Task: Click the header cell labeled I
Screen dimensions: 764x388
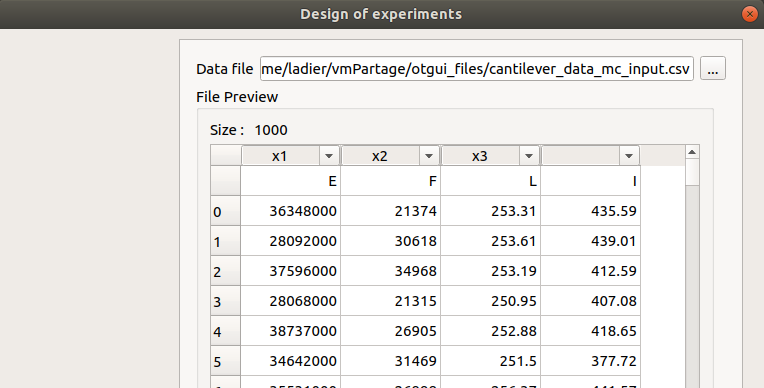Action: [x=591, y=181]
